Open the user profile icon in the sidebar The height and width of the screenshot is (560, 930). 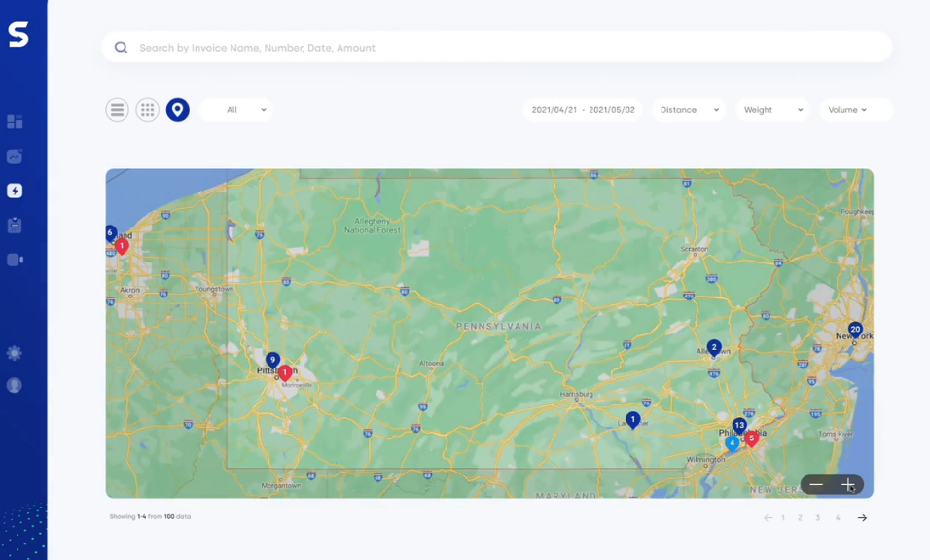tap(15, 385)
